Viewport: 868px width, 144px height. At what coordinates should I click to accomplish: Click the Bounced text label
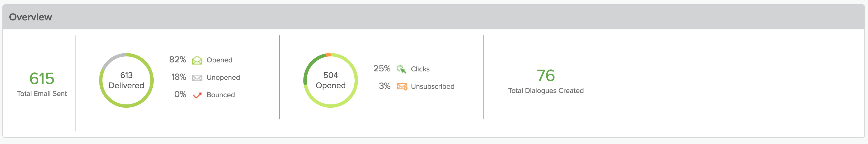220,95
